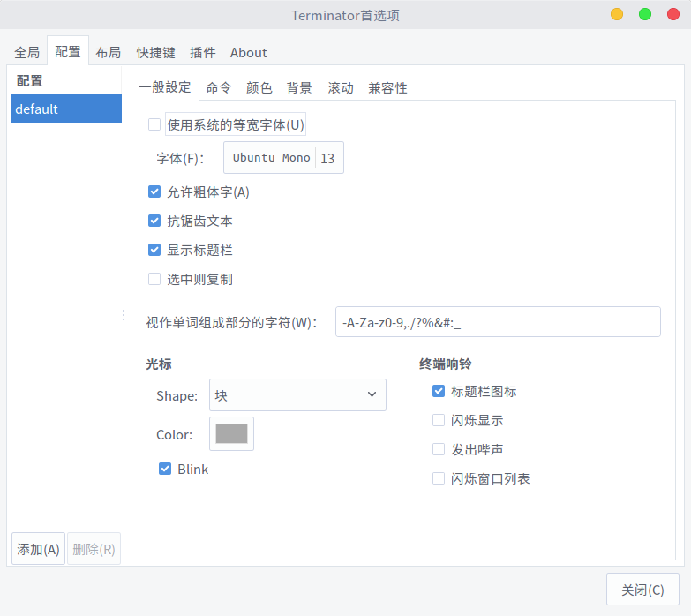Open the Ubuntu Mono 13 font chooser
This screenshot has width=691, height=616.
click(283, 157)
